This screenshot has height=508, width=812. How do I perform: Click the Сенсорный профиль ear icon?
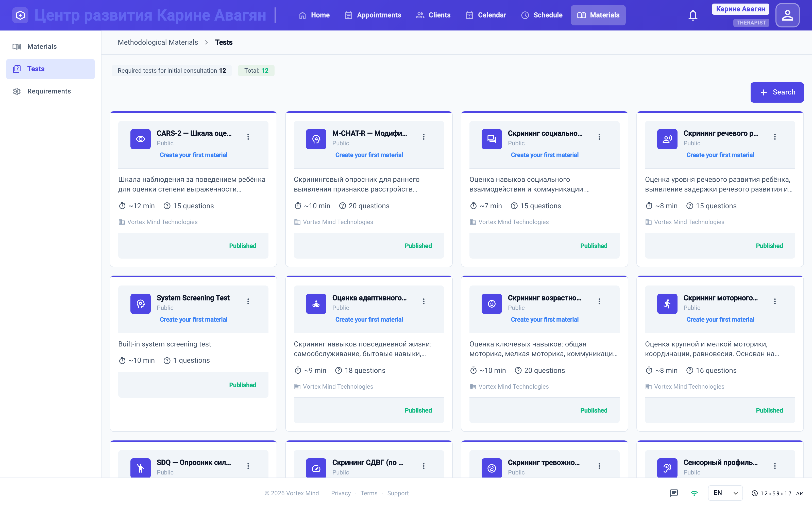(x=667, y=468)
